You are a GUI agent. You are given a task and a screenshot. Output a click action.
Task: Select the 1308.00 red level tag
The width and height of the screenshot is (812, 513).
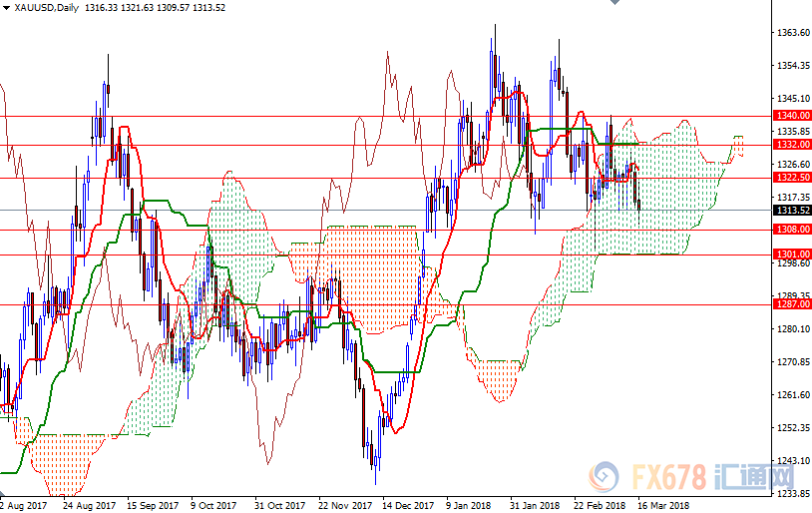coord(791,230)
